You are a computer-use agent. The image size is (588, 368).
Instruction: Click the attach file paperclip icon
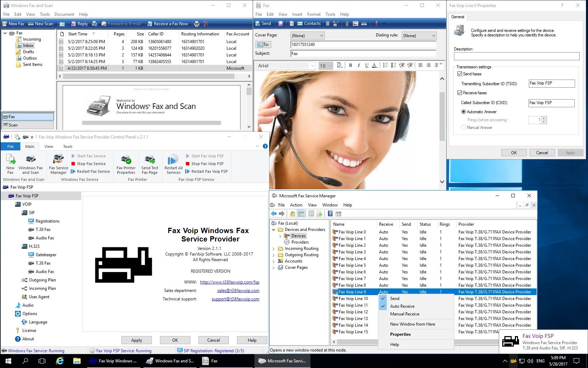347,23
